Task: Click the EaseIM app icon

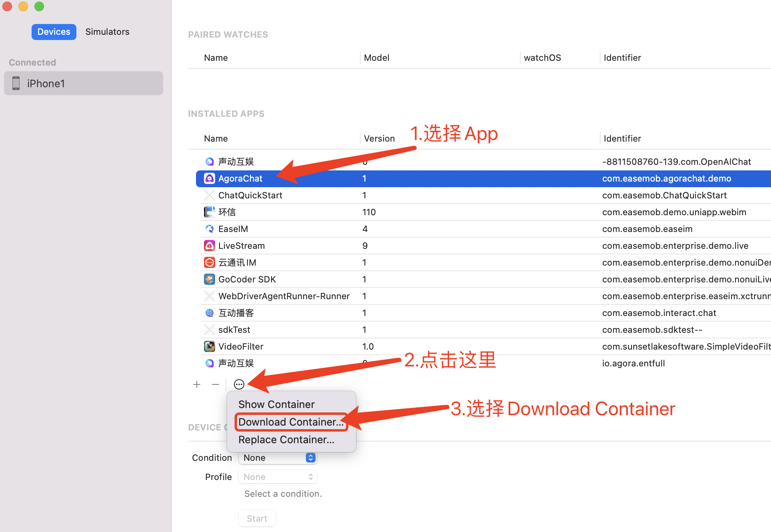Action: tap(210, 229)
